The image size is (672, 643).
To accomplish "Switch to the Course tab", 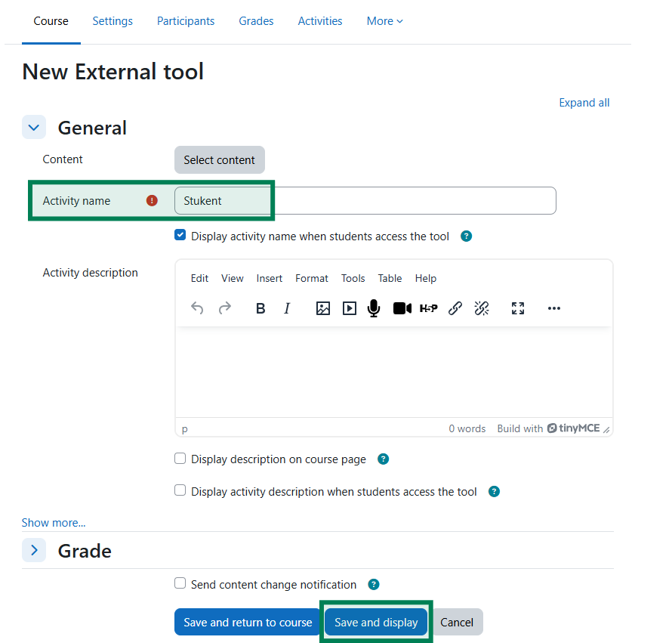I will [51, 21].
